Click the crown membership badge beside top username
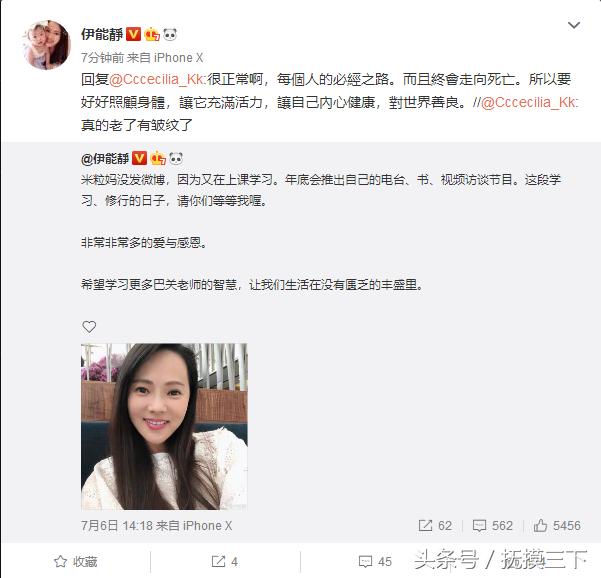 [x=152, y=34]
